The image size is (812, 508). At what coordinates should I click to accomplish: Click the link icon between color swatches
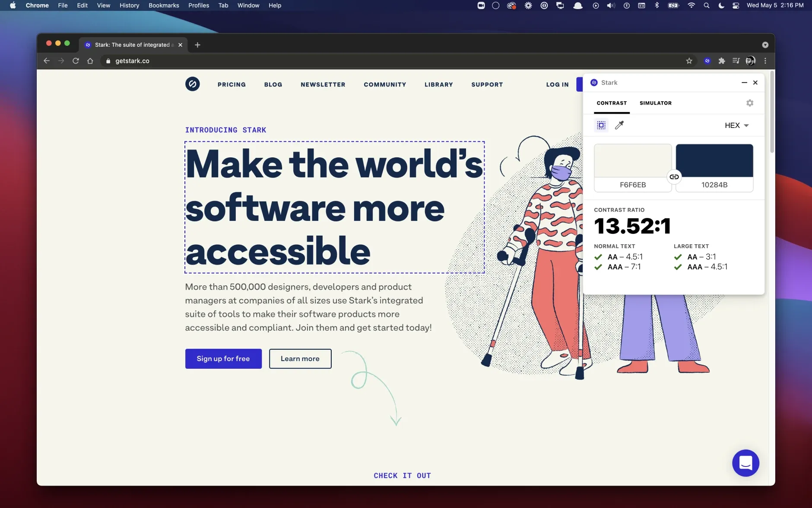coord(674,177)
